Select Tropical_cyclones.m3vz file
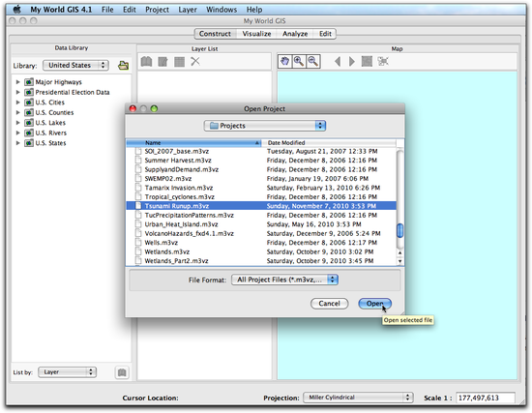 261,197
